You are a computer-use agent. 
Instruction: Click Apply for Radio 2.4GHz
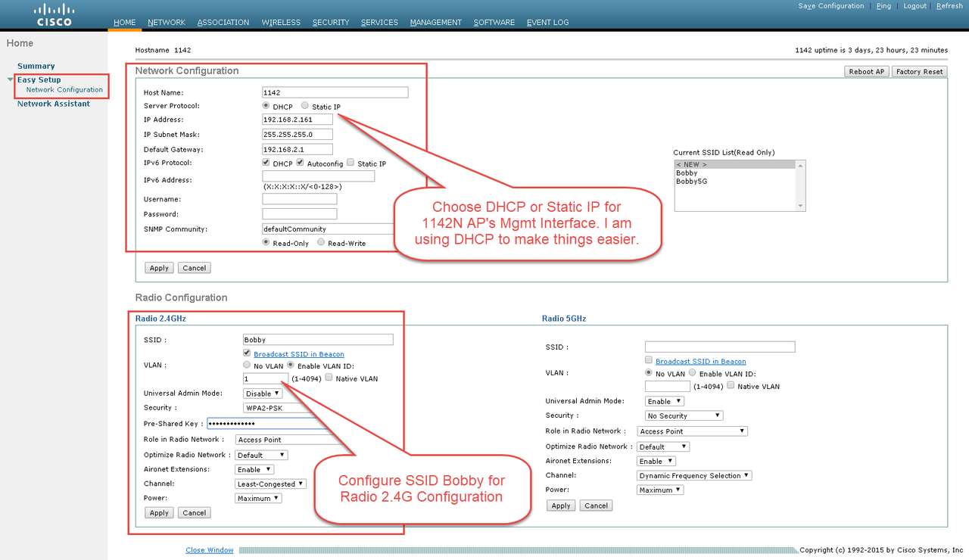[x=159, y=512]
